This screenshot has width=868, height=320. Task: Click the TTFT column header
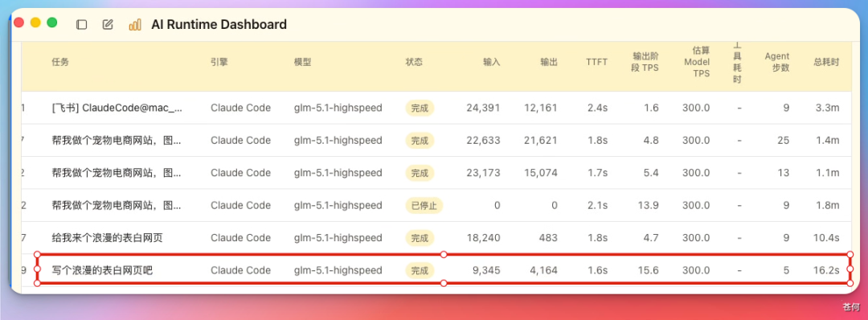click(x=596, y=62)
